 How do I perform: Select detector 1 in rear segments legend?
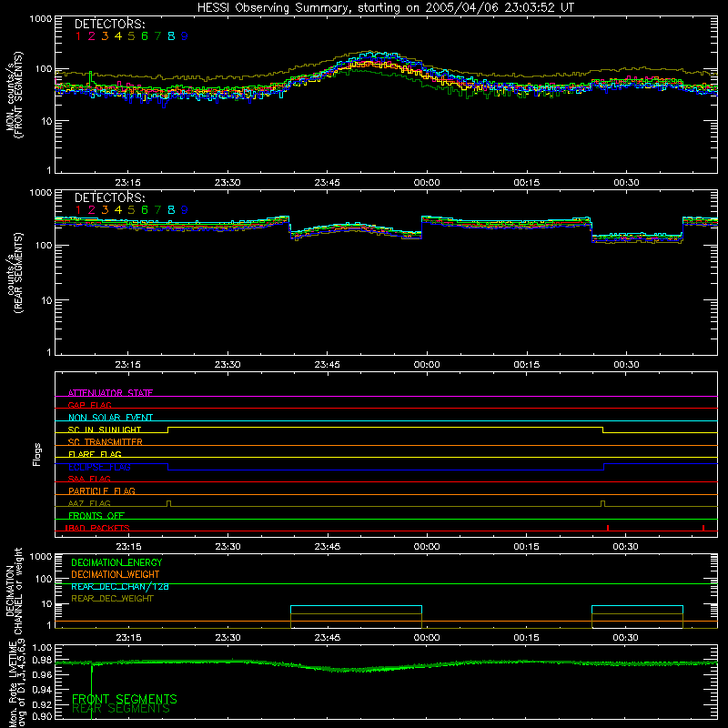[x=78, y=210]
